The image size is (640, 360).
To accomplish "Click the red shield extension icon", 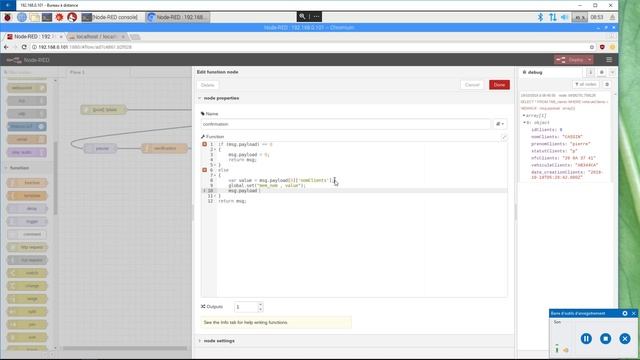I will (x=602, y=47).
